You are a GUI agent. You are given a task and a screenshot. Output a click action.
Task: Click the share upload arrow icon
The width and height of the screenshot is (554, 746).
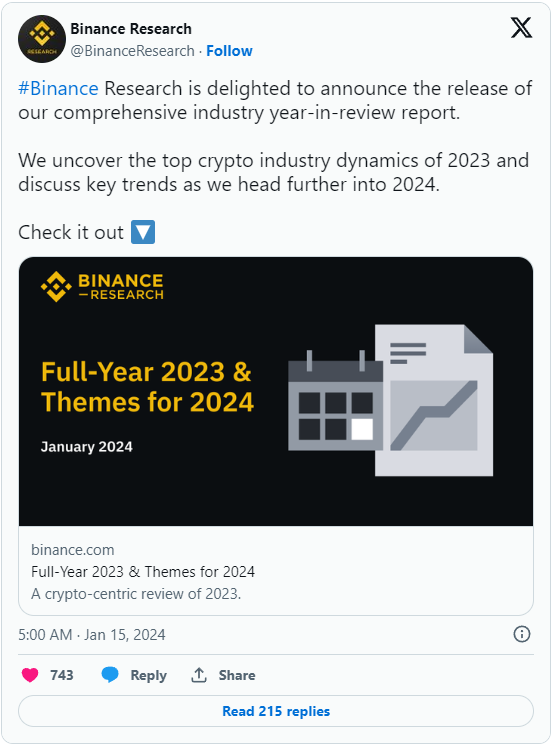[199, 675]
